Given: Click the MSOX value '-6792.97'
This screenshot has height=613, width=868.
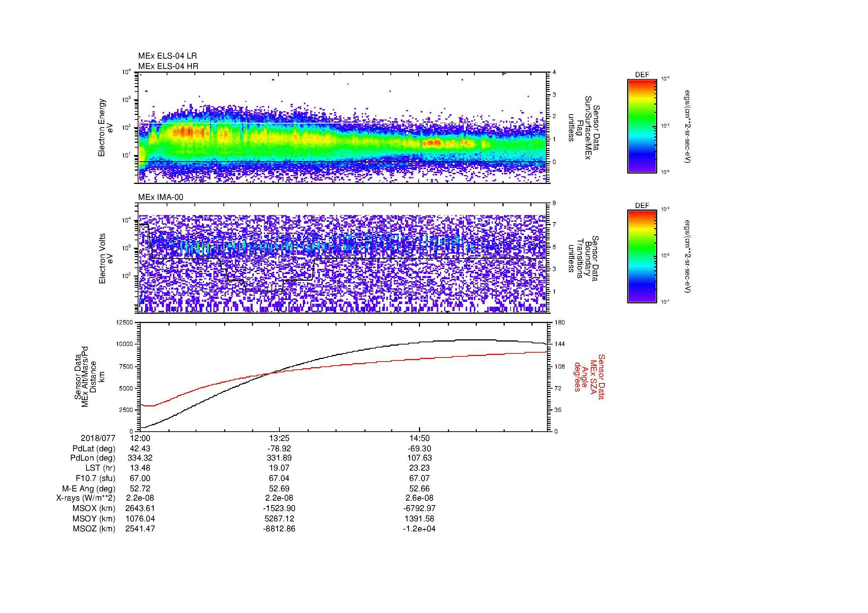Looking at the screenshot, I should (x=419, y=508).
